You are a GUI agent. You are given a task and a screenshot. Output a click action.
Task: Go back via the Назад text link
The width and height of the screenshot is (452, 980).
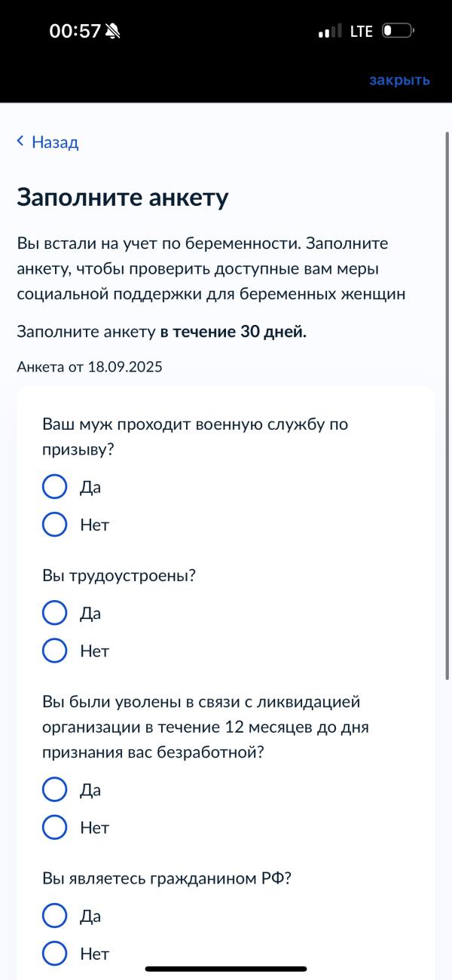[55, 142]
